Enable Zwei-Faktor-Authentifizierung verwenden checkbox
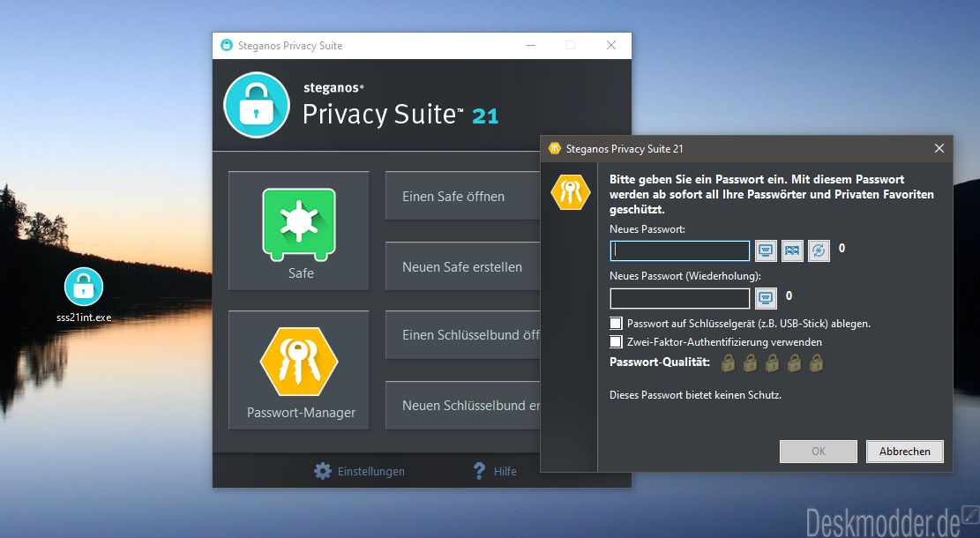980x538 pixels. (617, 342)
